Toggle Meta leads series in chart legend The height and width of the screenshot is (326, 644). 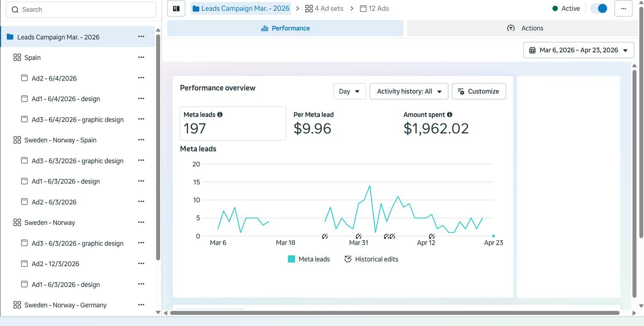(309, 259)
